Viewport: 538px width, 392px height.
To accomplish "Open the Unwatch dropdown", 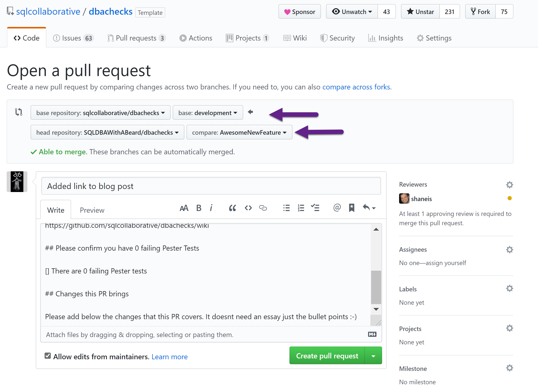I will point(352,12).
